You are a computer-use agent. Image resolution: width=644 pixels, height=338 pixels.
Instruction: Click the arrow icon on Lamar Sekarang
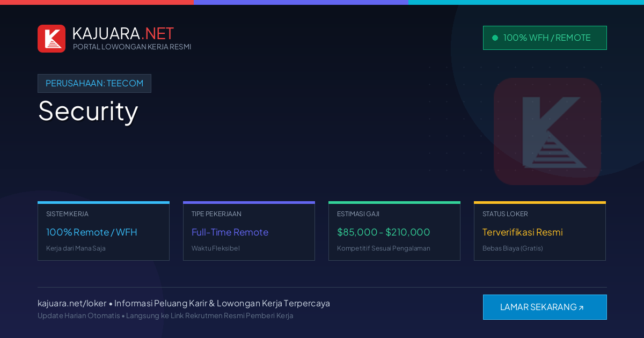click(581, 308)
